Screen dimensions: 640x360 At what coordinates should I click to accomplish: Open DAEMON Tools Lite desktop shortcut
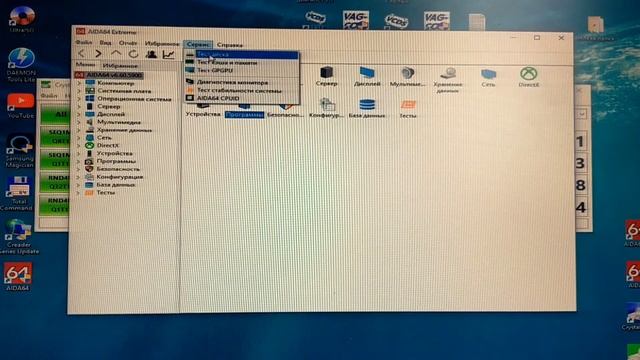21,64
